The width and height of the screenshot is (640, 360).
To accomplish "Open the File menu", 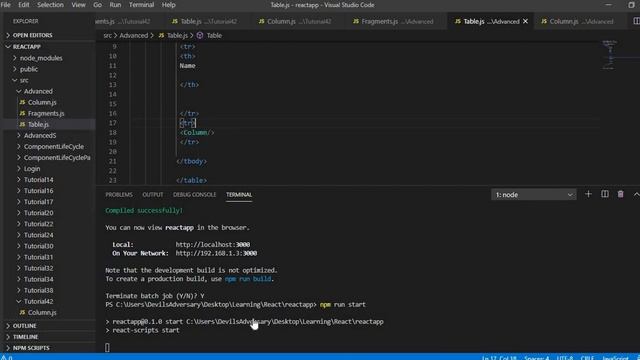I will coord(6,5).
